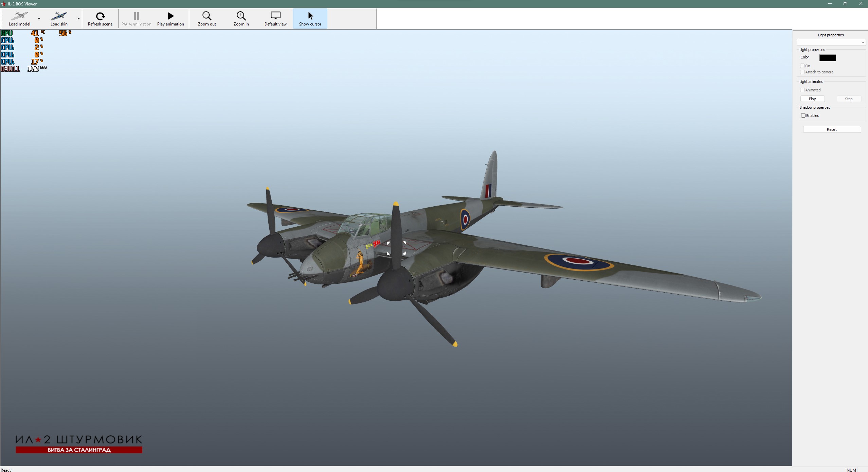Expand the Load skin dropdown arrow
This screenshot has height=472, width=868.
[x=78, y=19]
